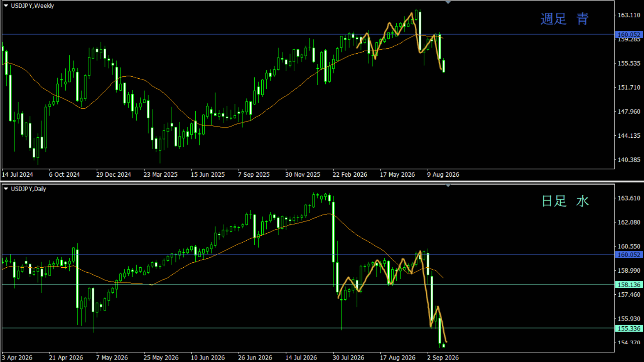Click the 162.080 price on daily scale
Viewport: 644px width, 362px height.
tap(629, 222)
